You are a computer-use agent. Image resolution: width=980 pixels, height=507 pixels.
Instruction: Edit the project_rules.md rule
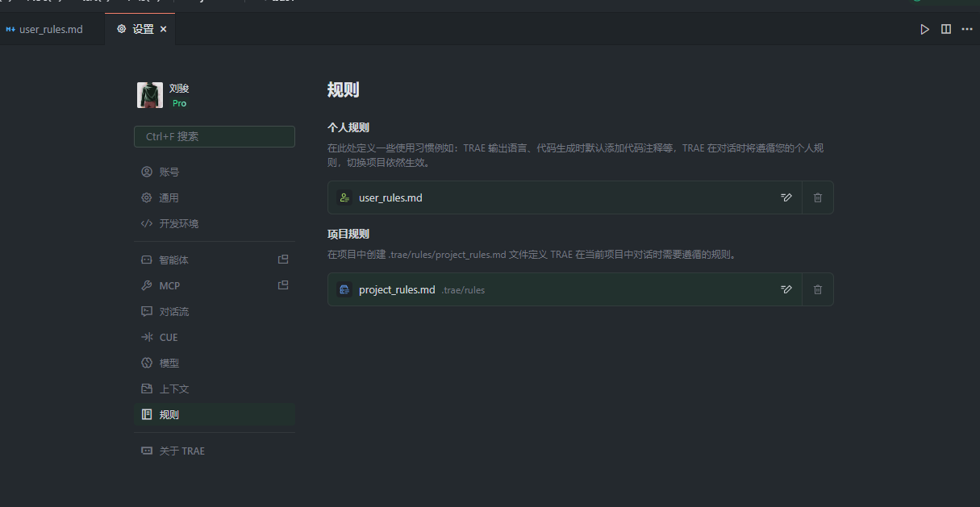tap(786, 289)
